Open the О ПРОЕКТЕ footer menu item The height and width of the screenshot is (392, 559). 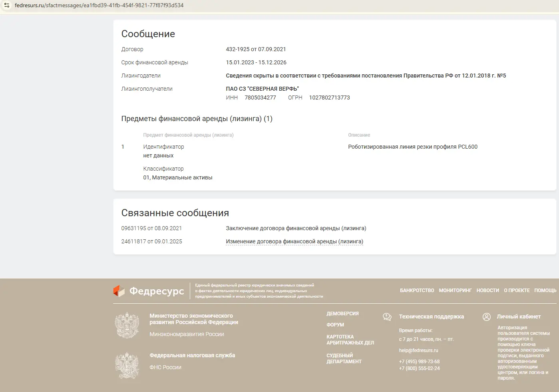point(517,291)
